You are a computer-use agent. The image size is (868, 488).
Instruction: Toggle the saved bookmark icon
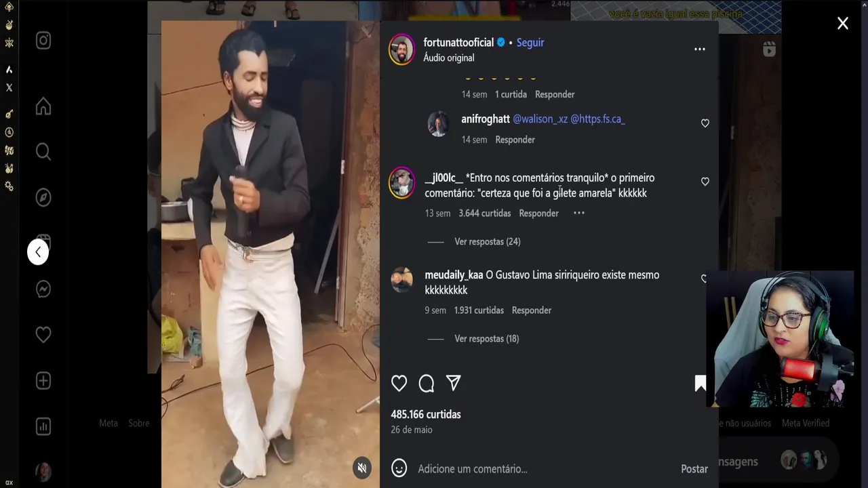pos(701,384)
